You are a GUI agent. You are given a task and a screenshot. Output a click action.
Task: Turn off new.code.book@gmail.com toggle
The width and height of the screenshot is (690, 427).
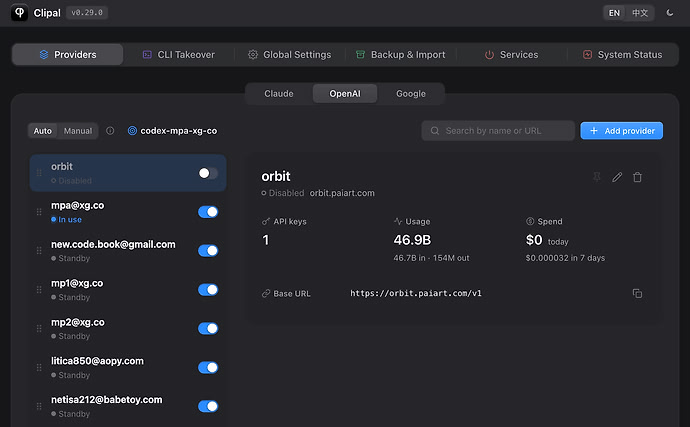(x=208, y=250)
